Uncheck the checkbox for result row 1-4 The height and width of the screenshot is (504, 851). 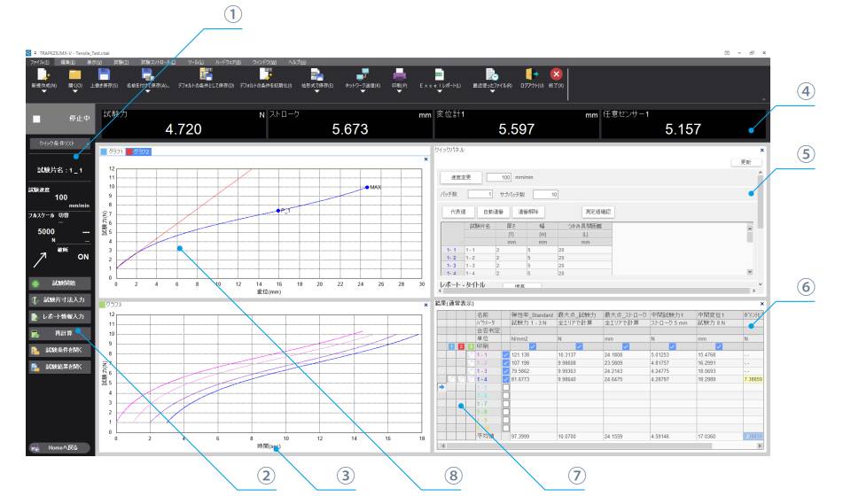click(x=506, y=379)
